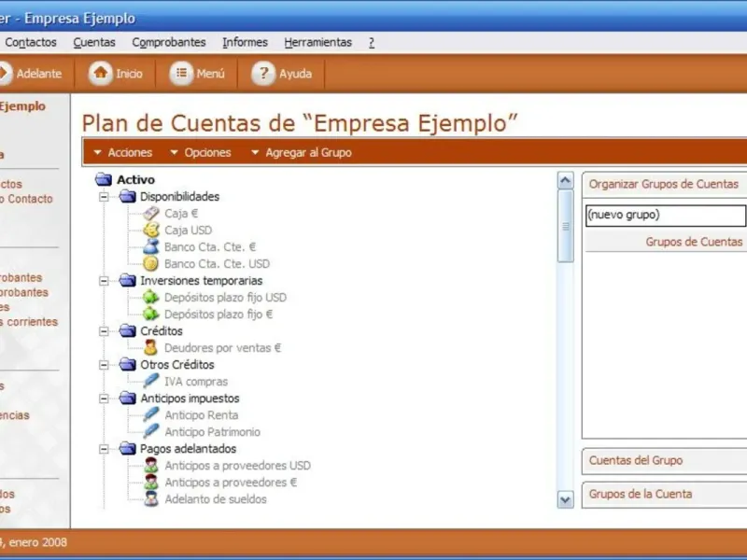Click the Anticipos a proveedores USD icon

151,465
